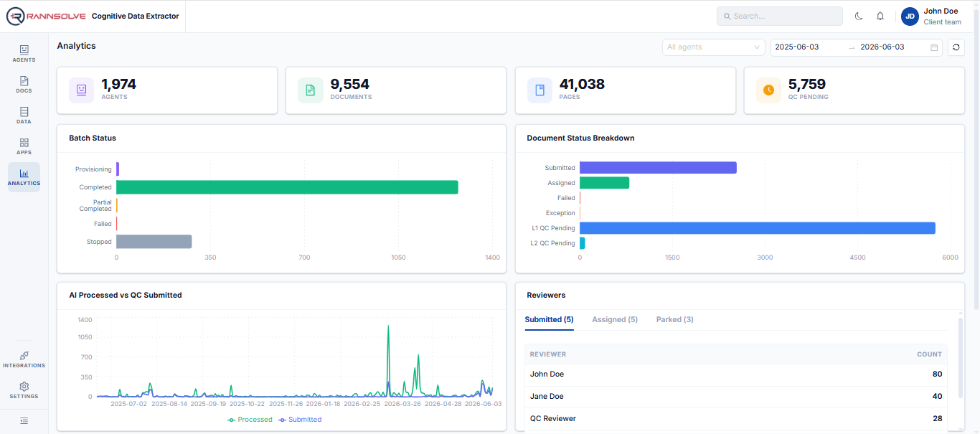Click the Reviewers panel scrollbar

(961, 357)
